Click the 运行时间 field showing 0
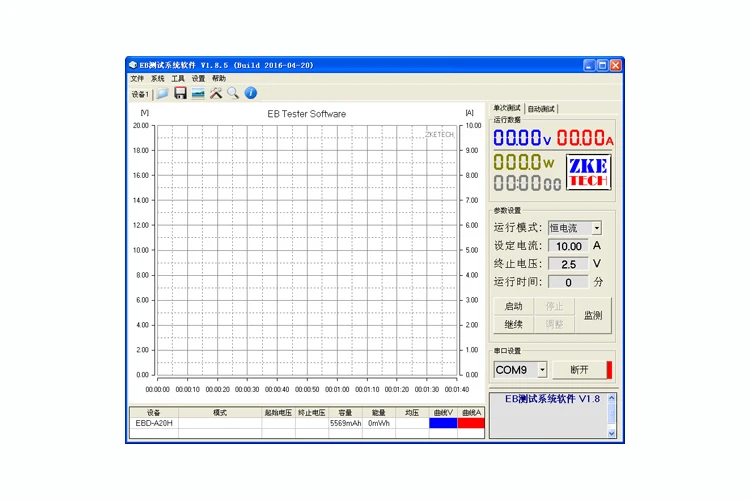Image resolution: width=750 pixels, height=500 pixels. pos(568,282)
